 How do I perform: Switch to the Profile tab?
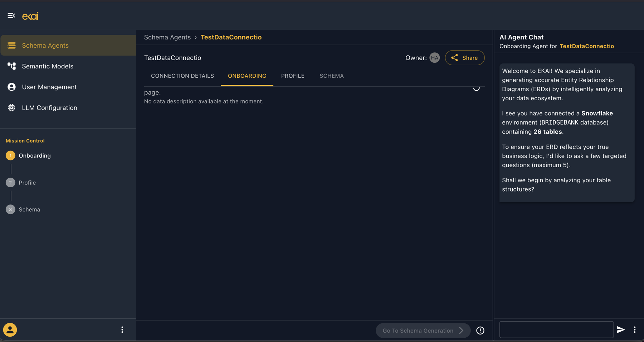pyautogui.click(x=293, y=76)
